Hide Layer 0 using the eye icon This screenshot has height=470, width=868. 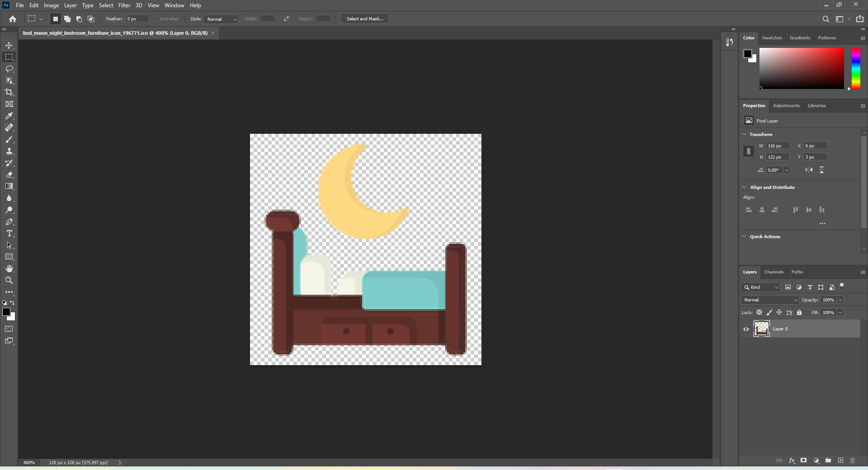[746, 329]
